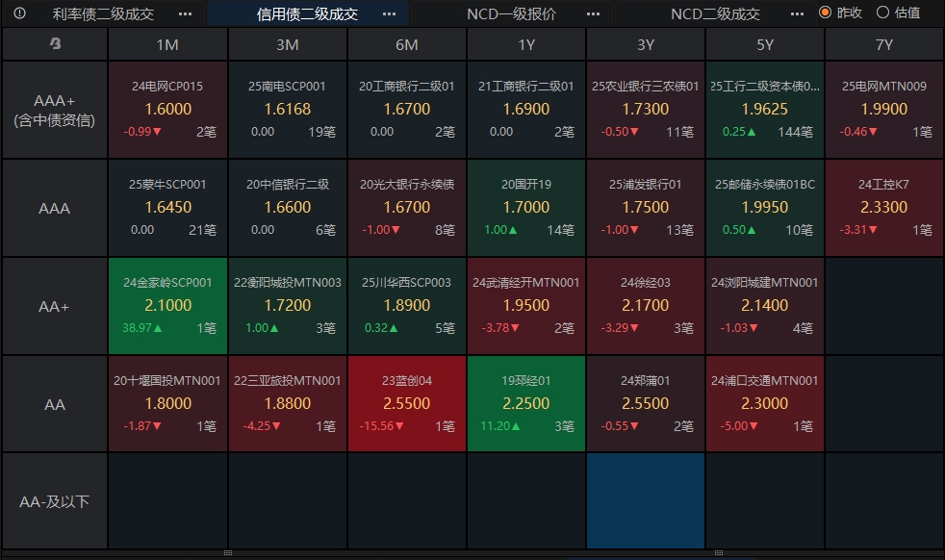Viewport: 945px width, 560px height.
Task: Select the NCD二级成交 tab
Action: click(715, 13)
